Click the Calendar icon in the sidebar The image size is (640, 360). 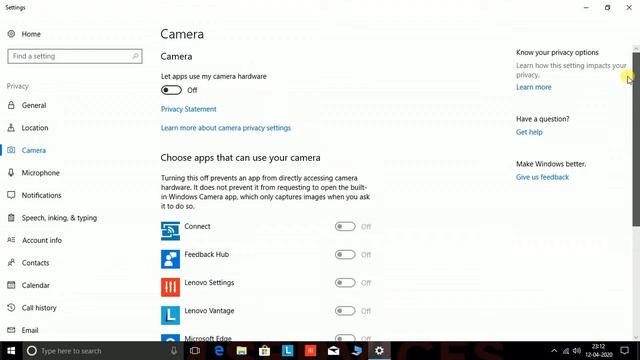(x=11, y=285)
